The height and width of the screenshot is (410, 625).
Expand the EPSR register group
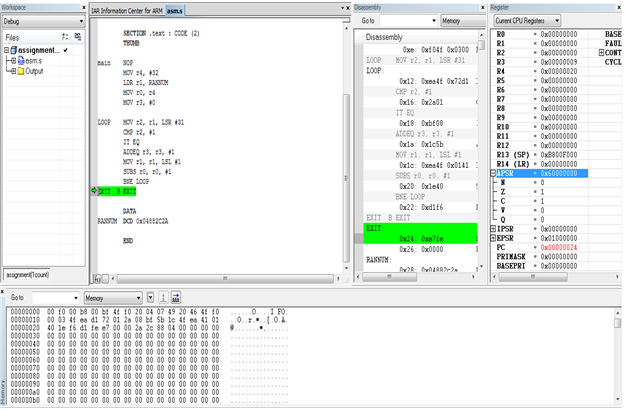[493, 238]
